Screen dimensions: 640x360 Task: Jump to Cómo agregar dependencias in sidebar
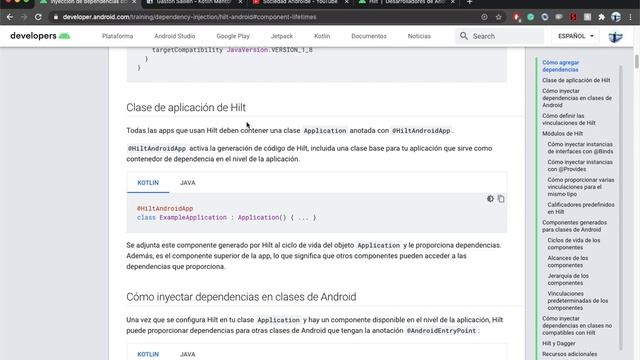[560, 66]
